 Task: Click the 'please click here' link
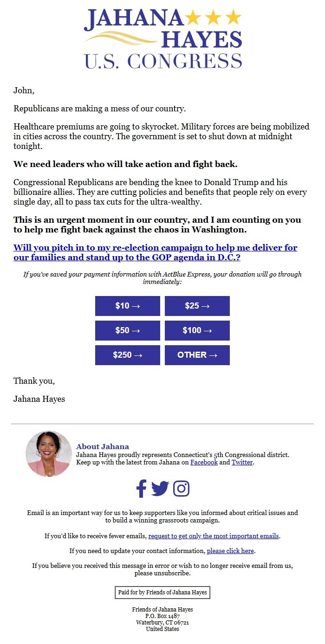click(230, 551)
